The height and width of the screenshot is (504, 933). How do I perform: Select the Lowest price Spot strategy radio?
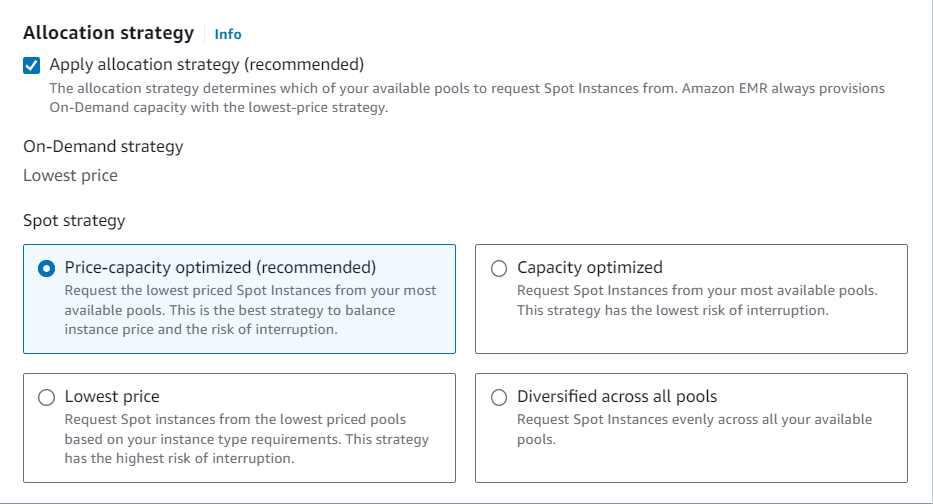[46, 397]
